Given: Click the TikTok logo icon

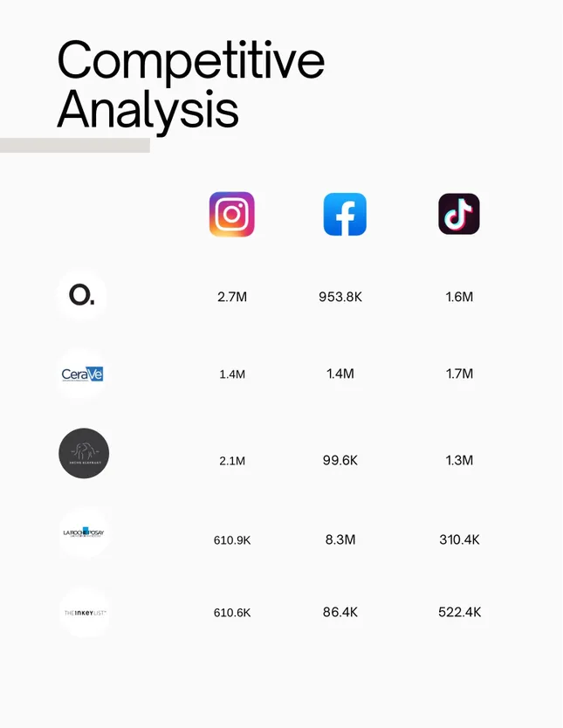Looking at the screenshot, I should click(459, 214).
